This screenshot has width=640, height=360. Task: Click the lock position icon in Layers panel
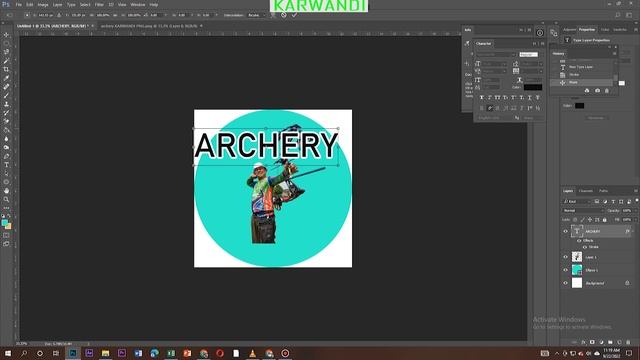coord(589,220)
